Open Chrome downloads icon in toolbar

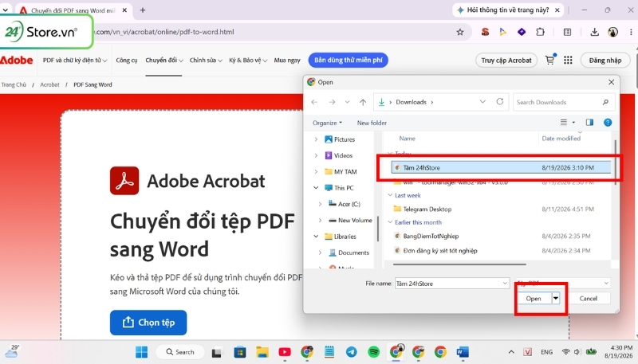594,32
